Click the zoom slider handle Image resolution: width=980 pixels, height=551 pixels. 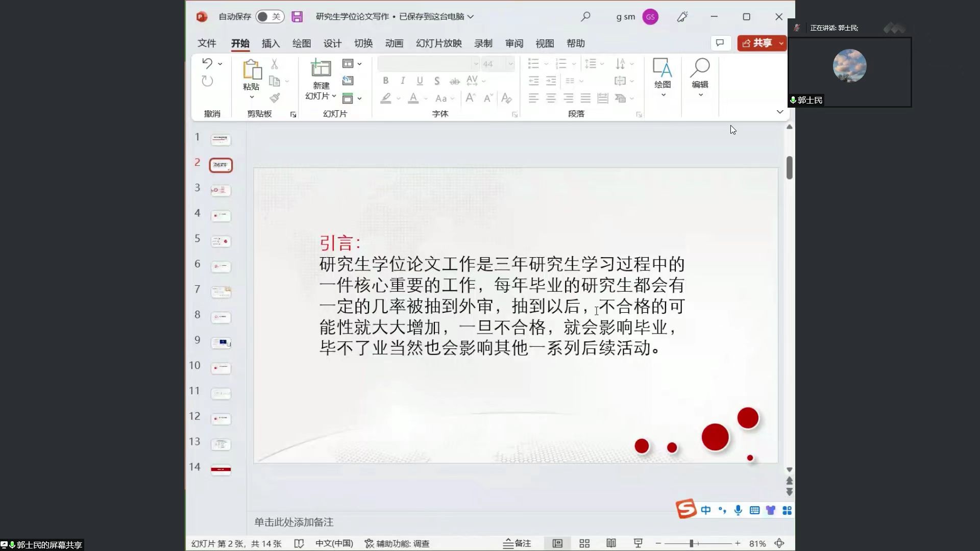(x=692, y=543)
